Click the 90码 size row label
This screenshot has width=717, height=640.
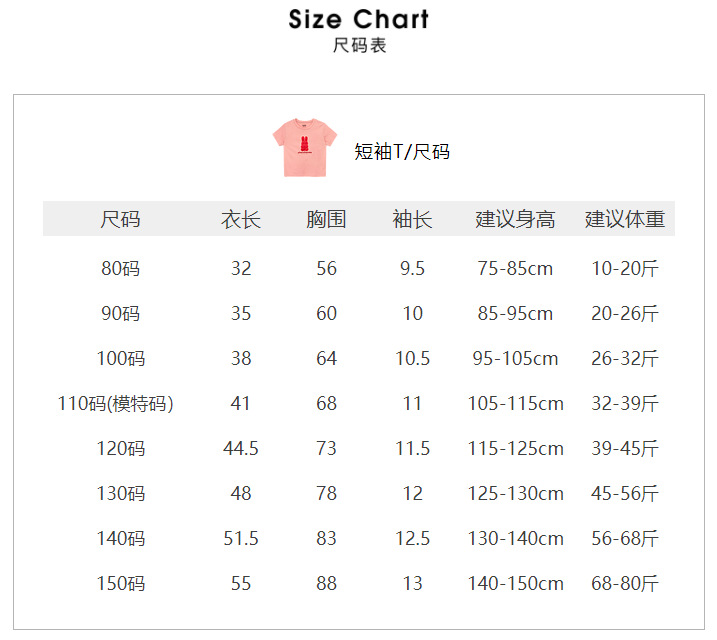[x=121, y=314]
